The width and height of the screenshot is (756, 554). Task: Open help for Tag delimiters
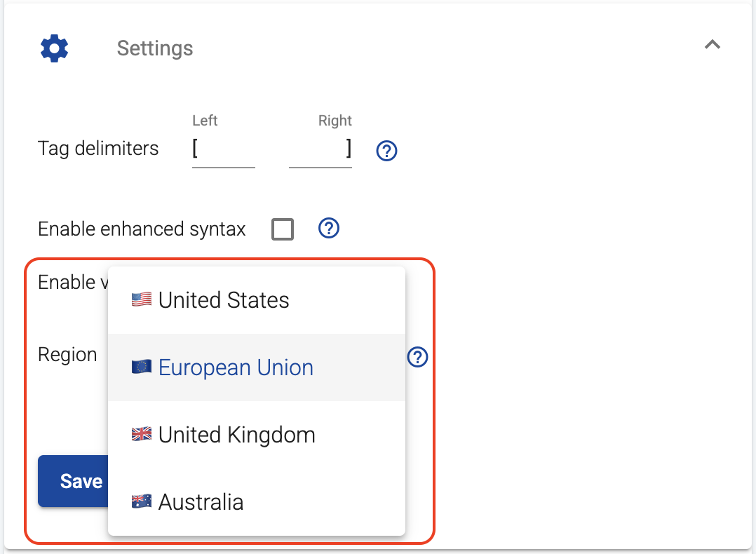tap(386, 151)
